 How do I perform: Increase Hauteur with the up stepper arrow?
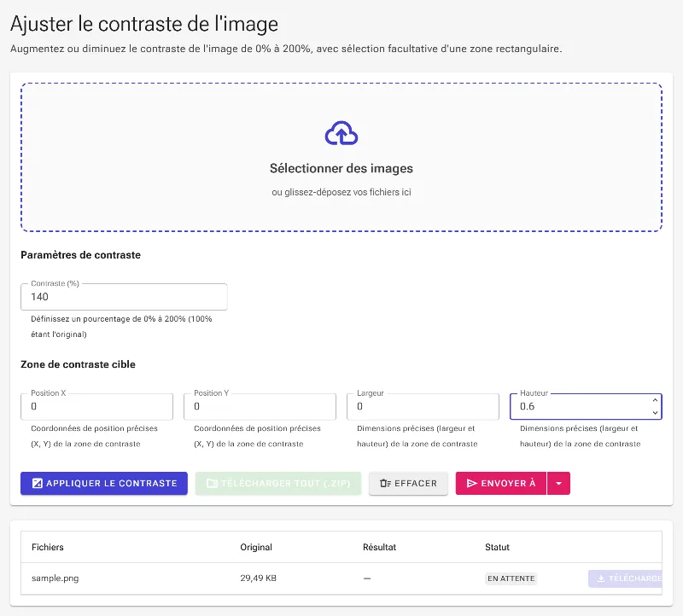coord(655,400)
